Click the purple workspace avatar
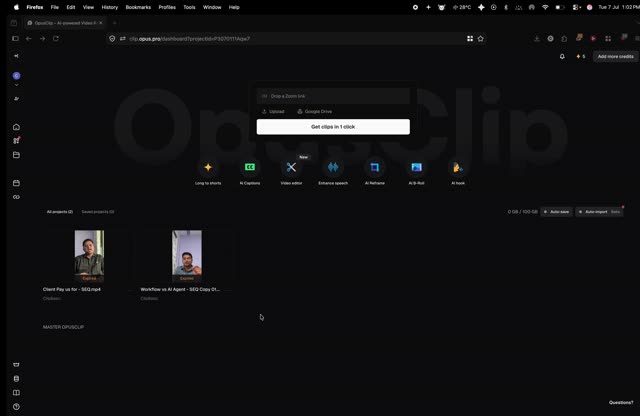640x416 pixels. [16, 76]
